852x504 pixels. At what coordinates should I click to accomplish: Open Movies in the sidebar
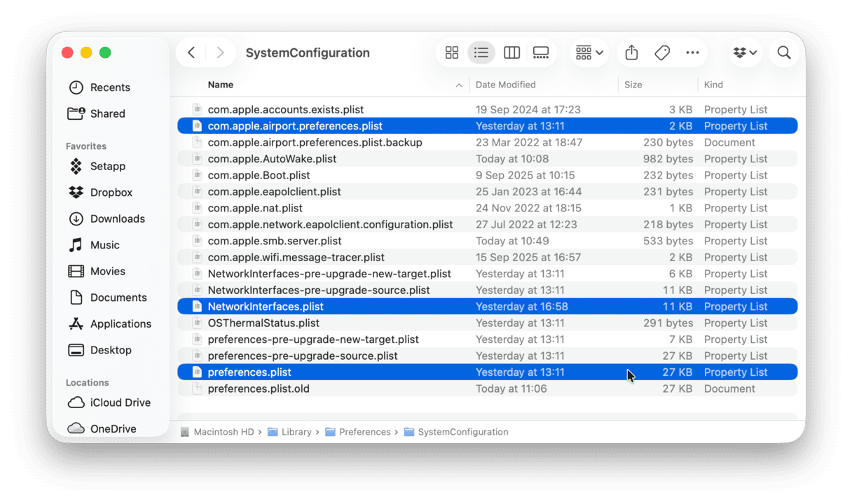click(97, 271)
